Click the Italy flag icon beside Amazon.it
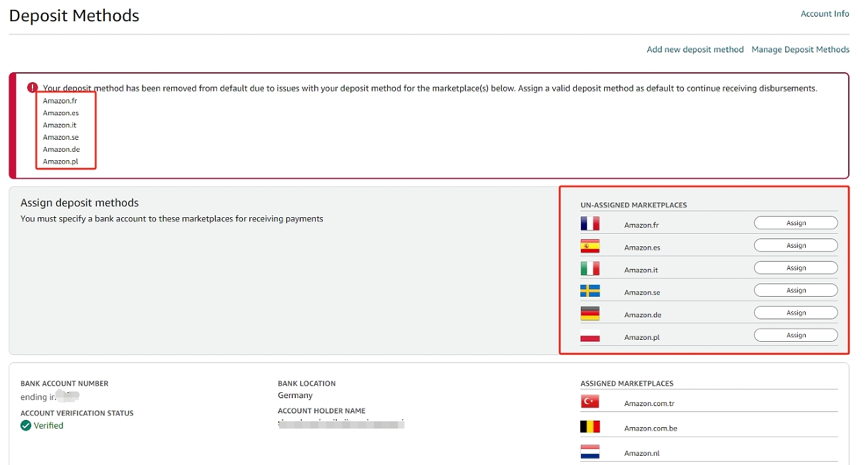Screen dimensions: 868x465 [x=589, y=269]
